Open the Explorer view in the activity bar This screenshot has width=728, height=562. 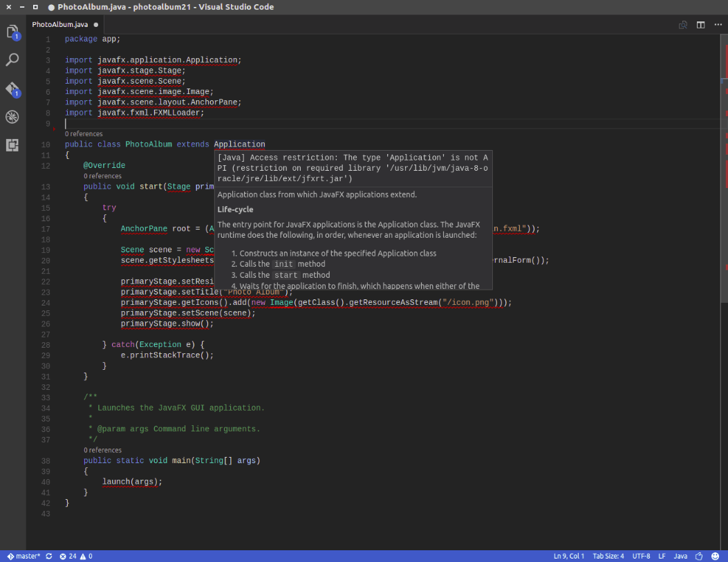(12, 31)
